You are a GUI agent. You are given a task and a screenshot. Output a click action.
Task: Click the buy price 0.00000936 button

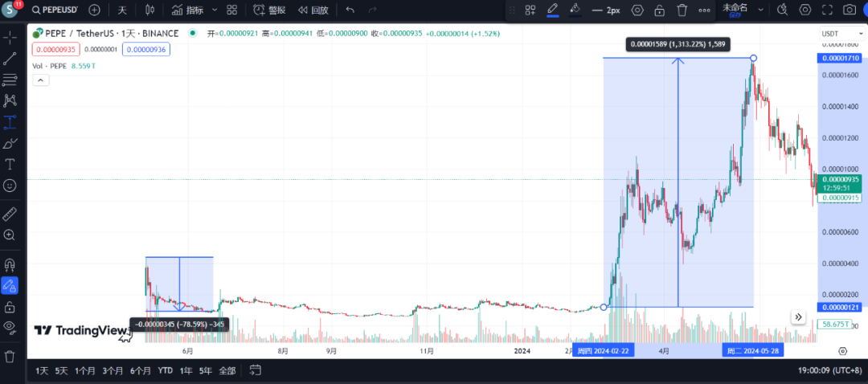(146, 49)
